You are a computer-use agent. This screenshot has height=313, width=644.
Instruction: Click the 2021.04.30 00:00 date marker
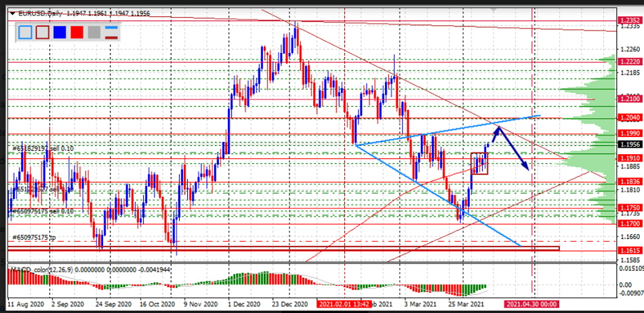pos(530,305)
